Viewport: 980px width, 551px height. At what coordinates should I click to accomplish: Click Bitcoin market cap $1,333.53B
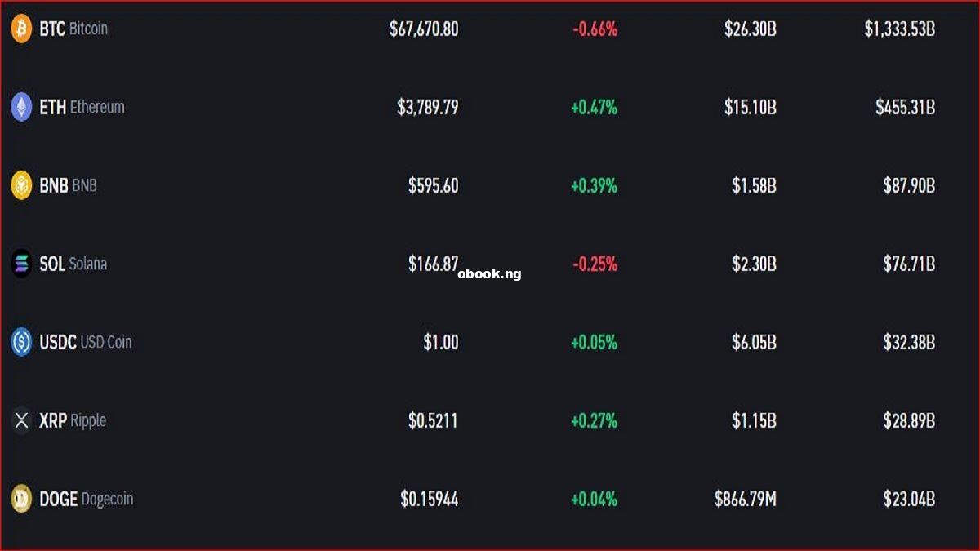900,29
